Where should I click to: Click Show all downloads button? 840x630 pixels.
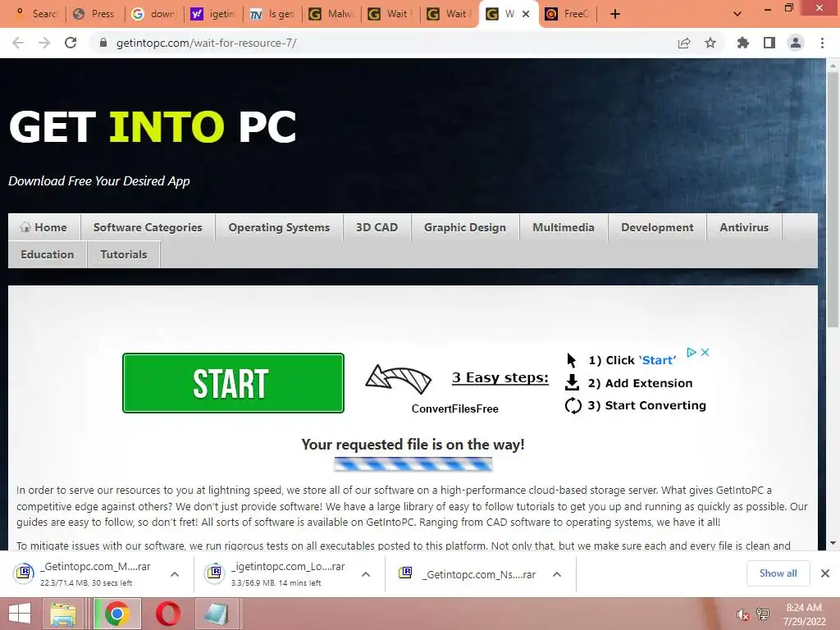(x=778, y=573)
